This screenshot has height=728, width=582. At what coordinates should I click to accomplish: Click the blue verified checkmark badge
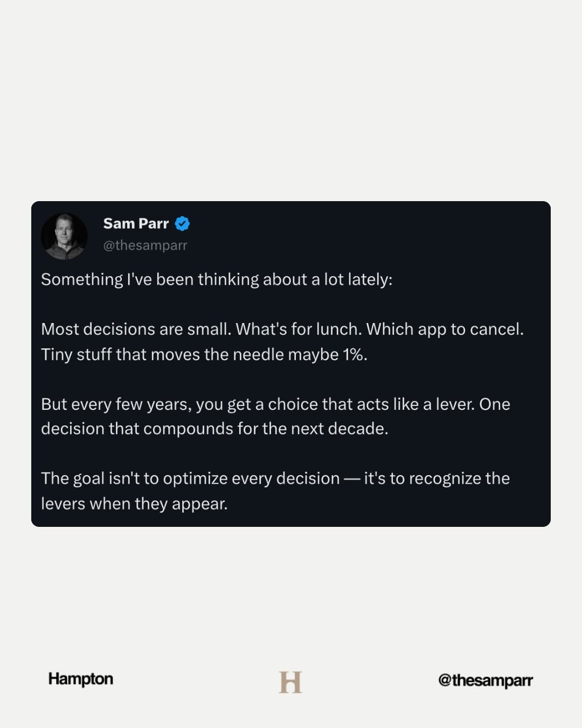pyautogui.click(x=183, y=223)
